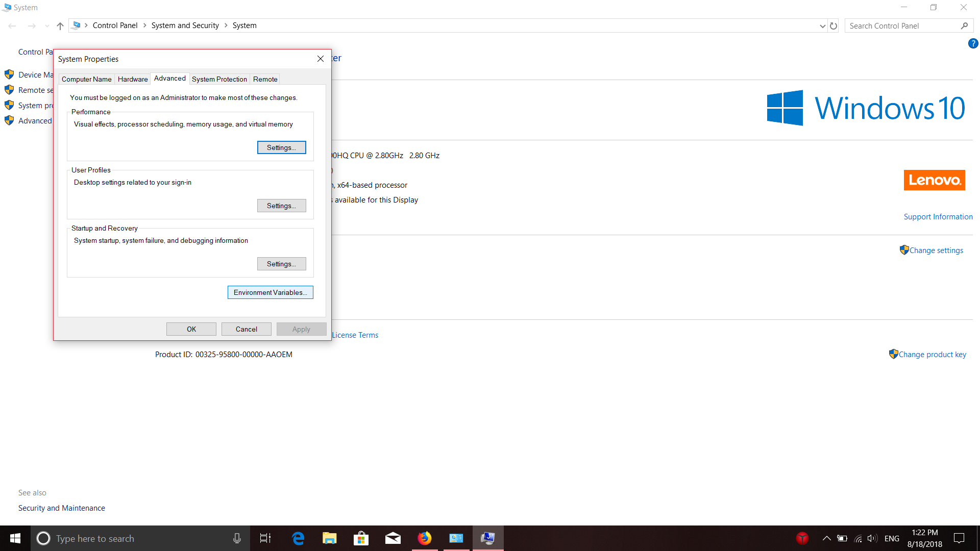Open Firefox from the taskbar
The width and height of the screenshot is (980, 551).
(x=424, y=538)
